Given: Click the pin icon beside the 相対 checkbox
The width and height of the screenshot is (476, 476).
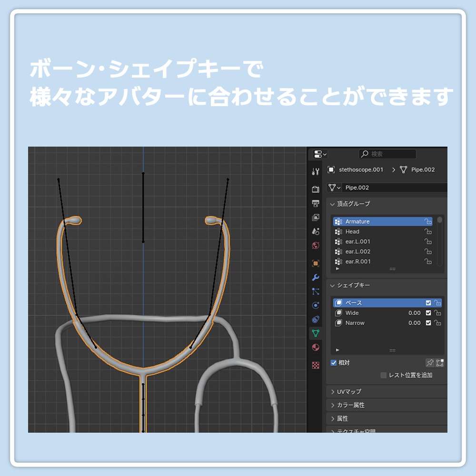Looking at the screenshot, I should (x=430, y=362).
